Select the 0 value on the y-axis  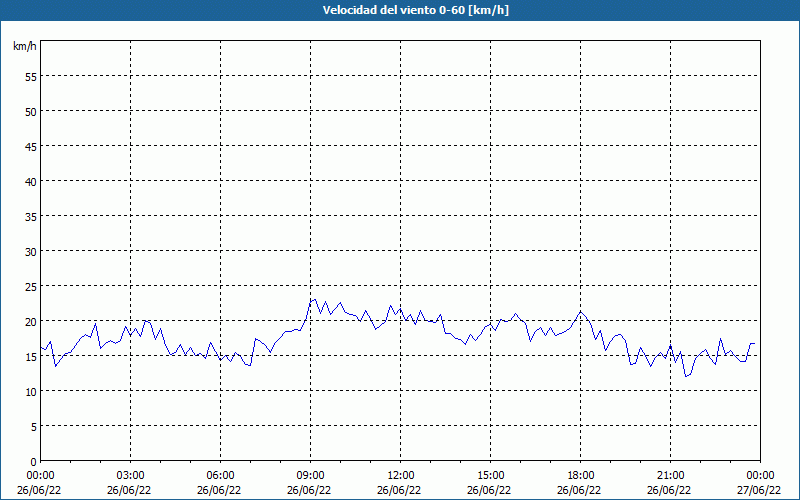(34, 462)
